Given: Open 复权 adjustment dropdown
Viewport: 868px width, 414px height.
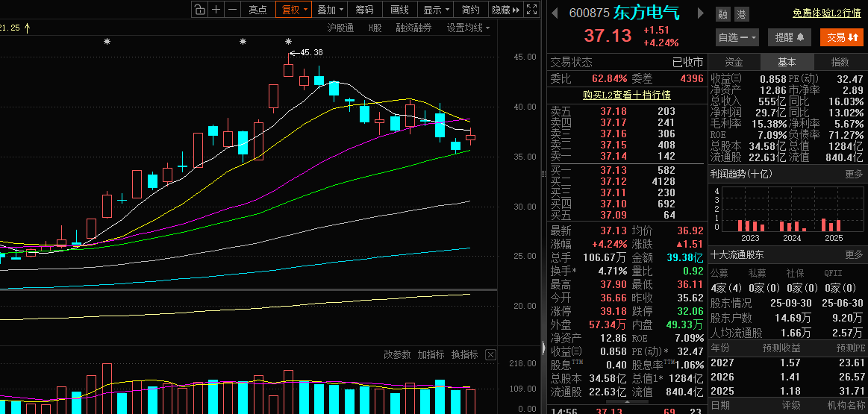Looking at the screenshot, I should tap(295, 10).
